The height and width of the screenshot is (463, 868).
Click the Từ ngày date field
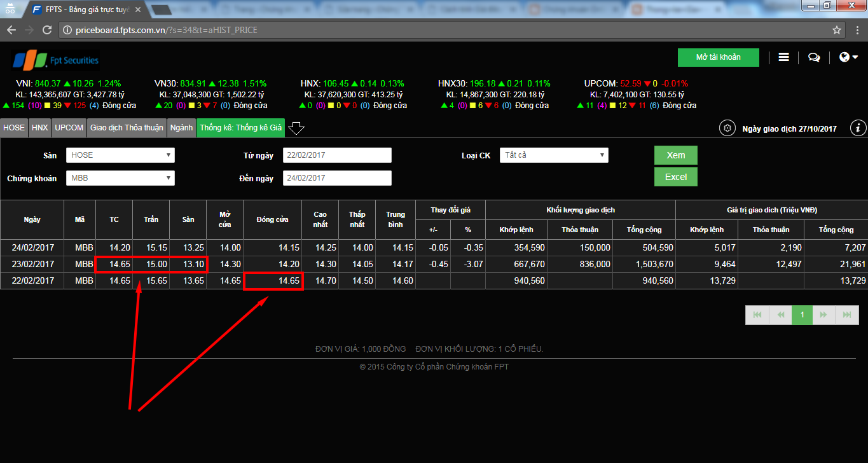click(337, 155)
